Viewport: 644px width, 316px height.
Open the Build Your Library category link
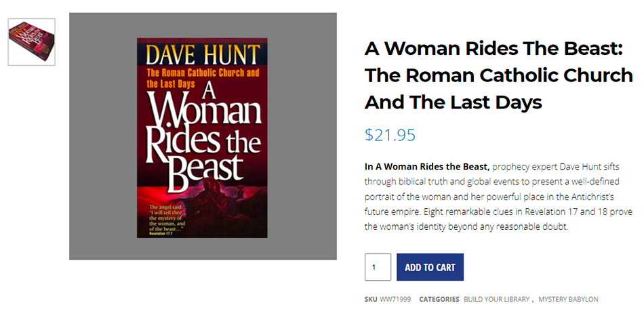pyautogui.click(x=497, y=299)
